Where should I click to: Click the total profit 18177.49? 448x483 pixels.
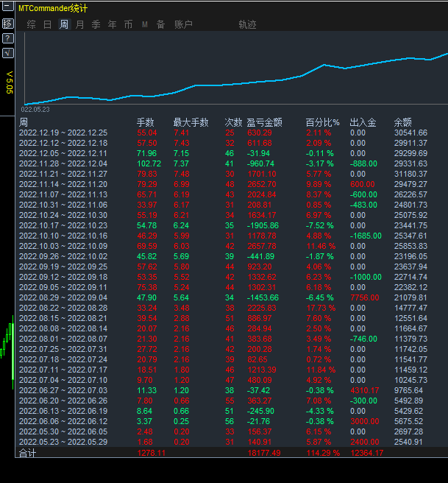point(264,453)
